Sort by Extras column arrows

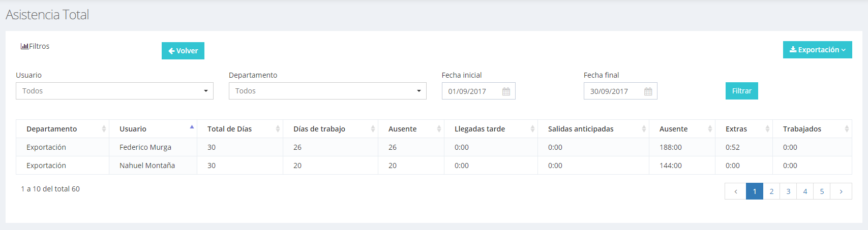pos(767,129)
